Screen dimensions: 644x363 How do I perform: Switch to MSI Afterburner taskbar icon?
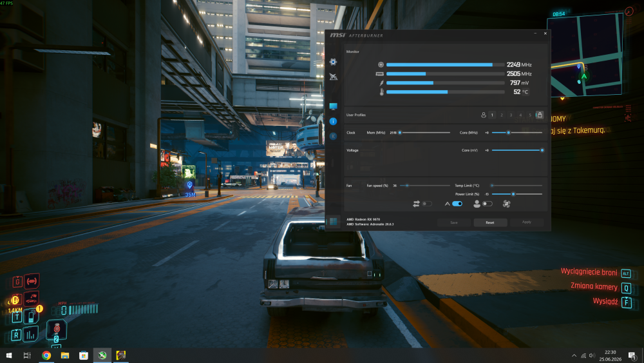click(x=102, y=356)
